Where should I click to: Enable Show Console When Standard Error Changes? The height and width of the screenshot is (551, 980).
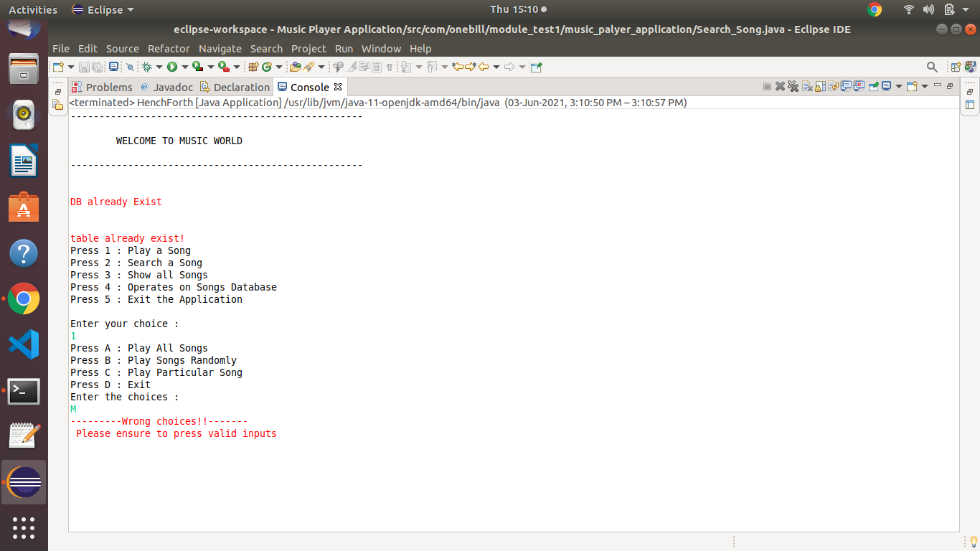tap(859, 87)
